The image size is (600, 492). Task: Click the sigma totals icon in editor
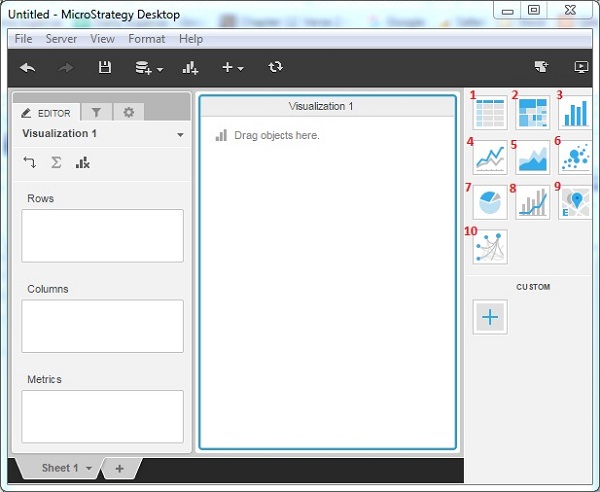tap(56, 162)
